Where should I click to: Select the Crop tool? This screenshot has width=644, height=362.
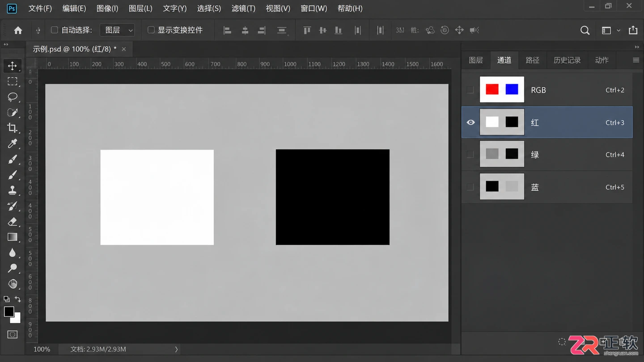[12, 128]
